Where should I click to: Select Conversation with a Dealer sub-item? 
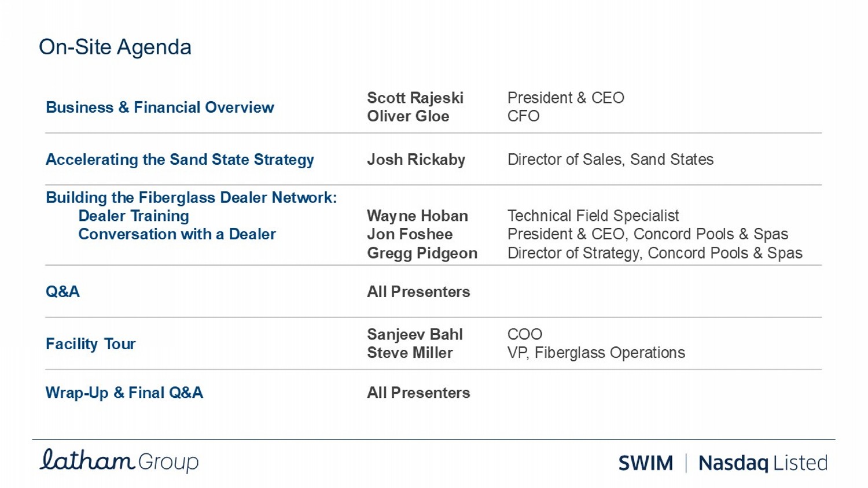177,234
